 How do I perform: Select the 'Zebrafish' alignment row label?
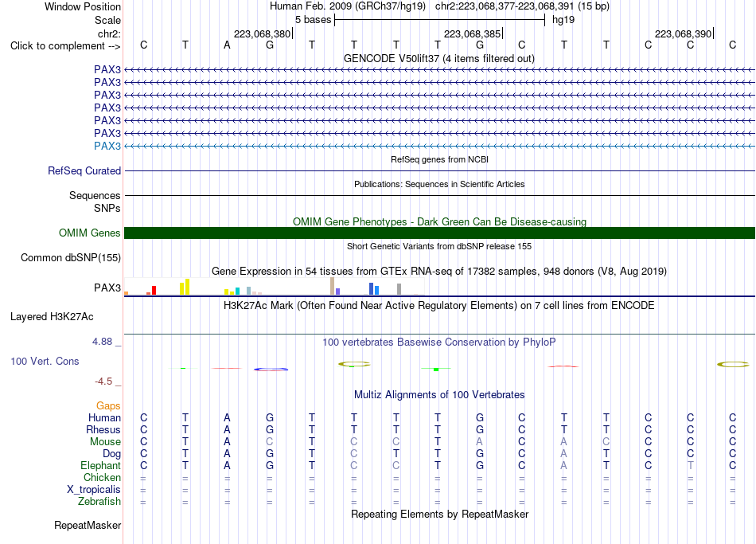pyautogui.click(x=99, y=502)
